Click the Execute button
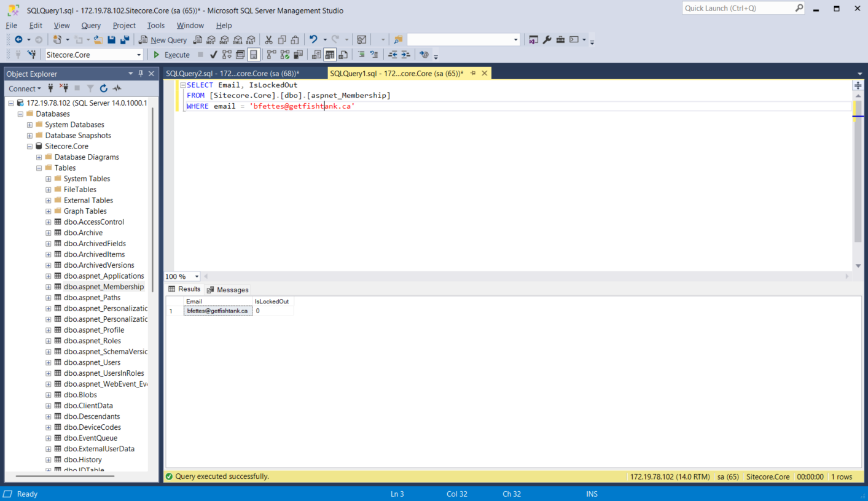Viewport: 868px width, 501px height. click(x=171, y=55)
